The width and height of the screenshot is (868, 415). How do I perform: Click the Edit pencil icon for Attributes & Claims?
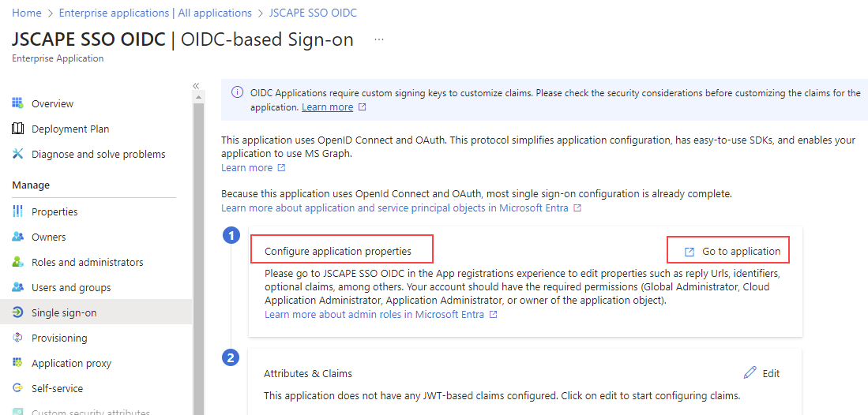point(750,373)
